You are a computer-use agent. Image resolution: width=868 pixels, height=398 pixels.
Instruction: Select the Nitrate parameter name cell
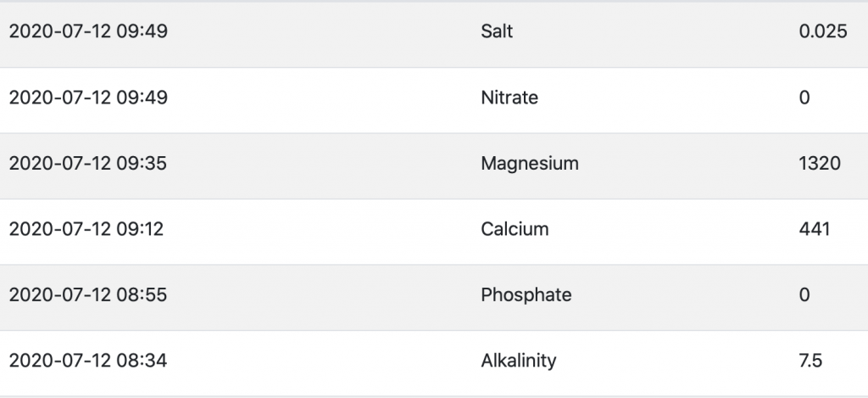[x=509, y=98]
